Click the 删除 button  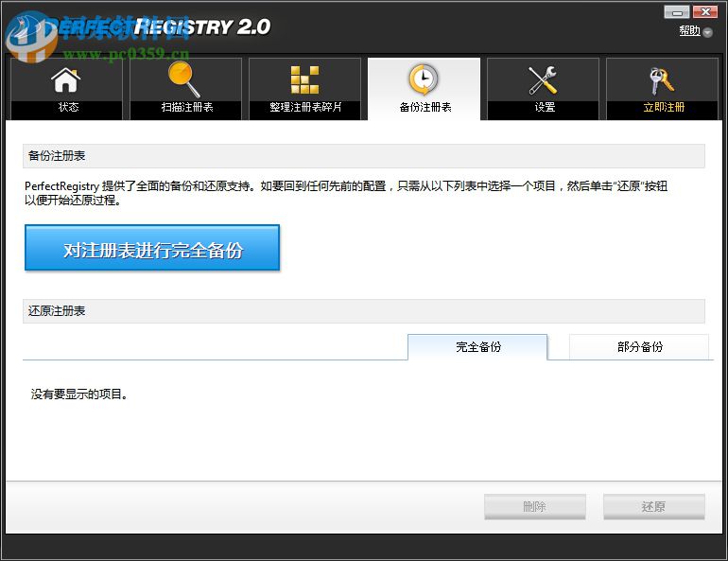535,507
